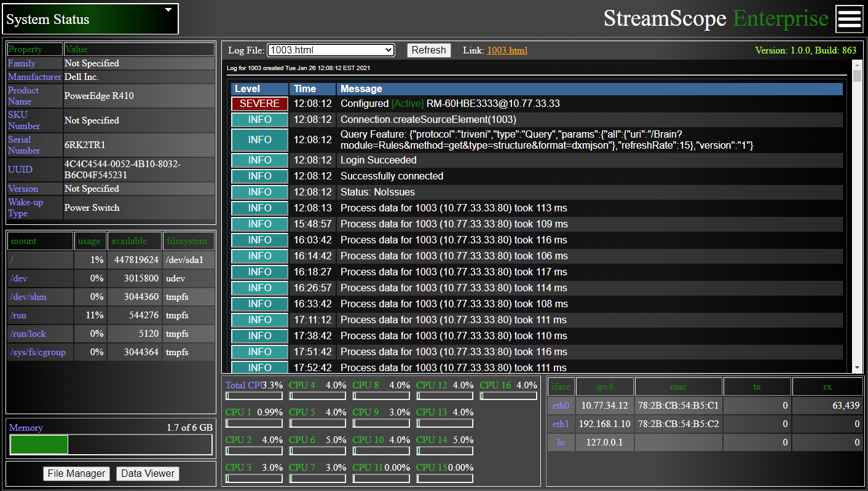Click the Level column header
Viewport: 868px width, 491px height.
(x=259, y=89)
